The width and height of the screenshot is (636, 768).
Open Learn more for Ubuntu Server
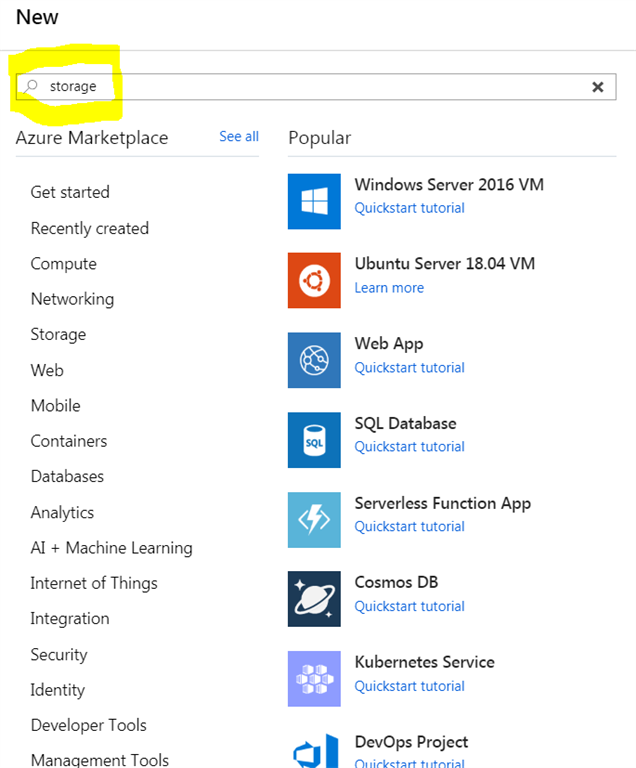pos(389,288)
